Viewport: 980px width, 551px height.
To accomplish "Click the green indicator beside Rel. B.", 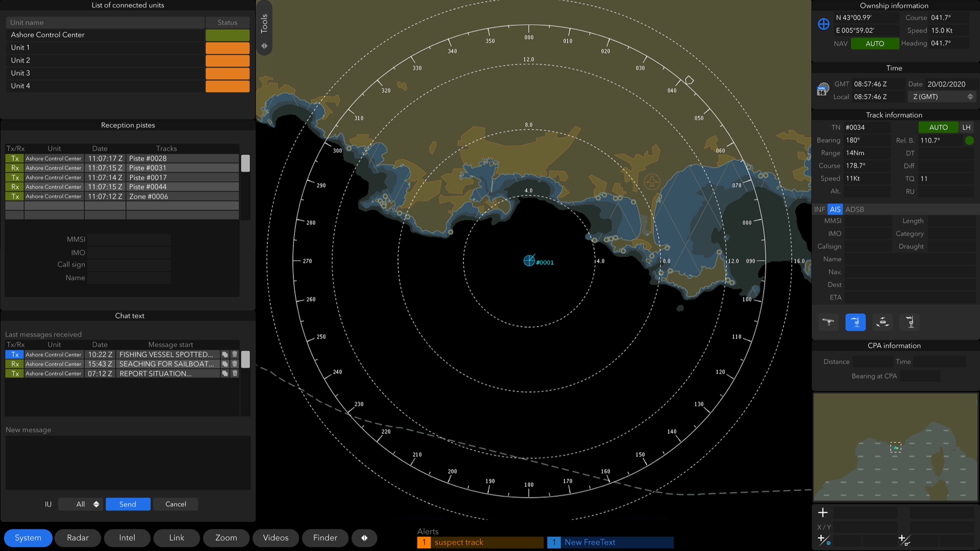I will coord(969,141).
